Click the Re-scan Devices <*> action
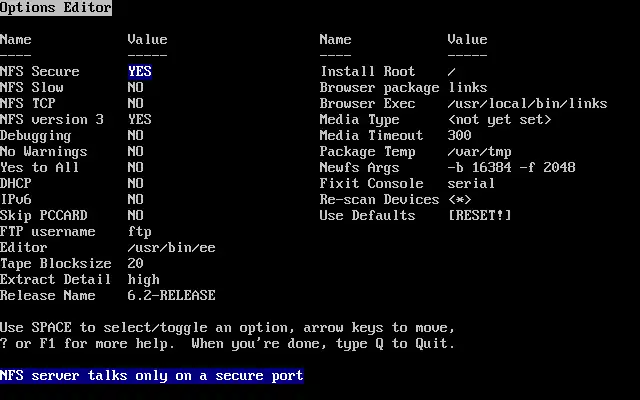This screenshot has width=640, height=400. [460, 200]
